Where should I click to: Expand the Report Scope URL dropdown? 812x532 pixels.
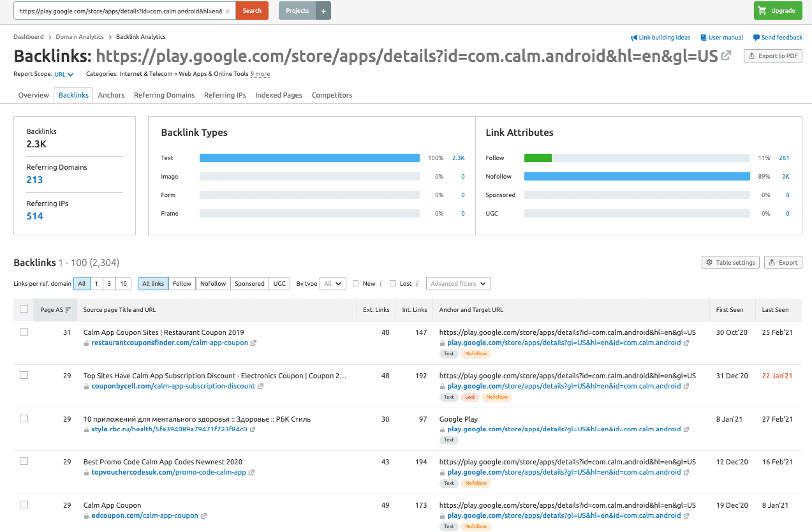click(x=64, y=75)
